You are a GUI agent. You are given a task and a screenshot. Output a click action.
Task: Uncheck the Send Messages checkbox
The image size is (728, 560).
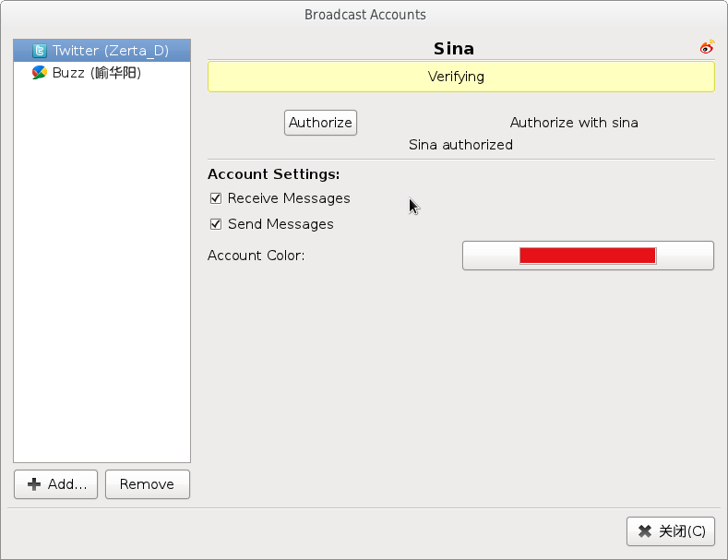pos(215,224)
